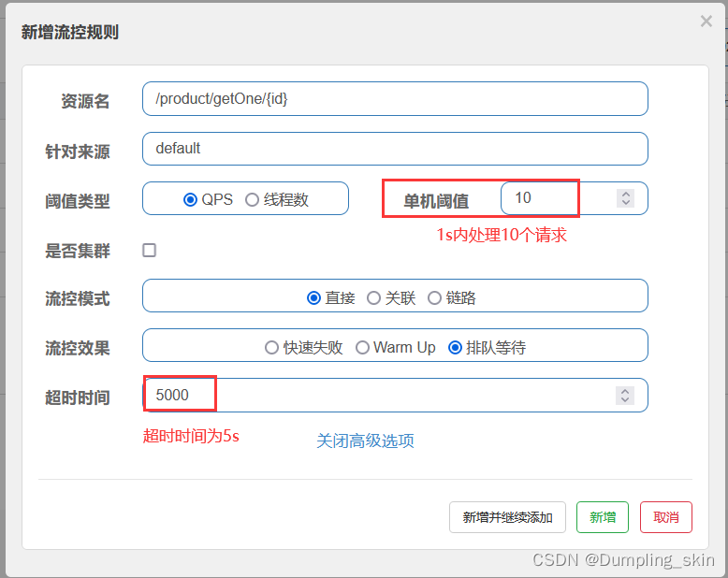Increase 单机阈值 with up arrow
Viewport: 728px width, 578px height.
point(626,195)
